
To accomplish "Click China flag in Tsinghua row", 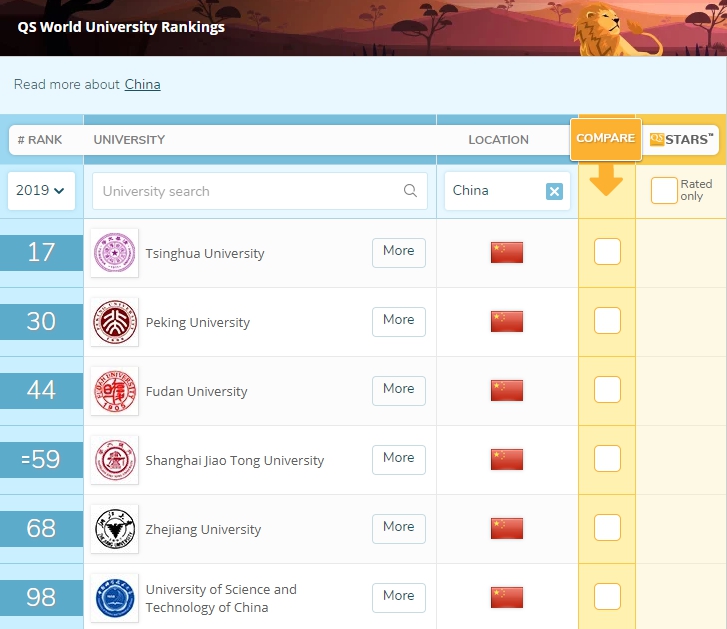I will (507, 253).
